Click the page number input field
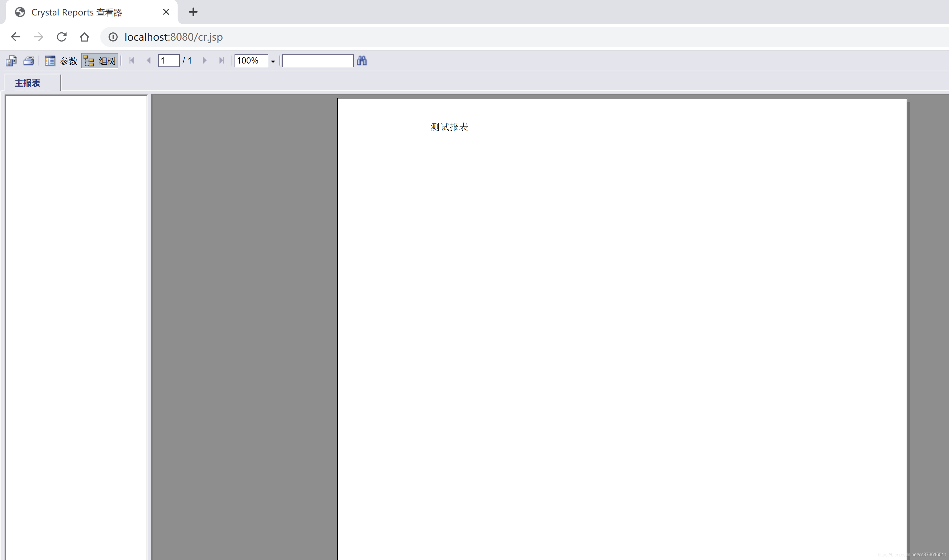 [x=169, y=61]
